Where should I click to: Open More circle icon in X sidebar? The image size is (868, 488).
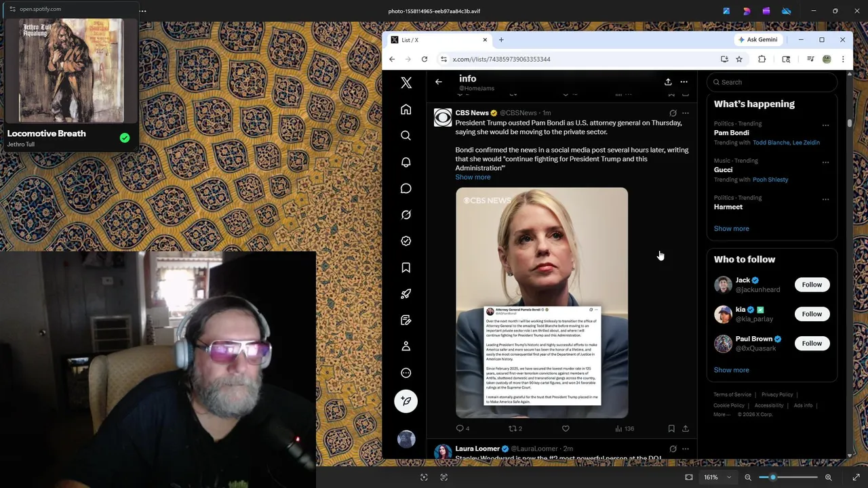click(x=406, y=373)
